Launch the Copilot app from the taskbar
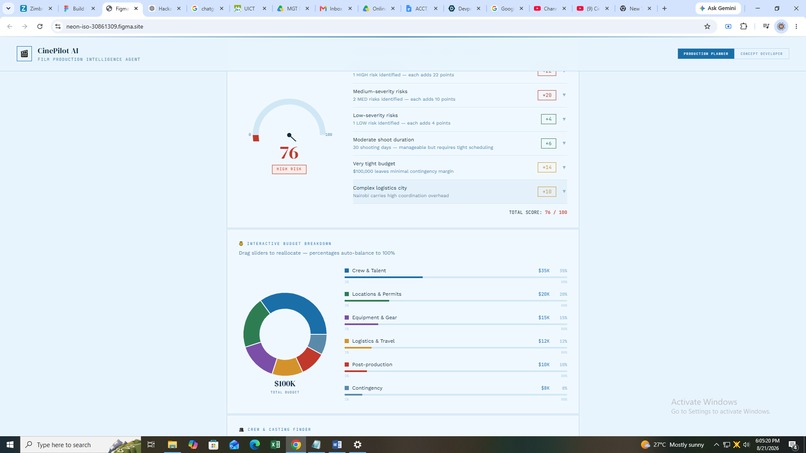This screenshot has height=453, width=806. pyautogui.click(x=193, y=445)
